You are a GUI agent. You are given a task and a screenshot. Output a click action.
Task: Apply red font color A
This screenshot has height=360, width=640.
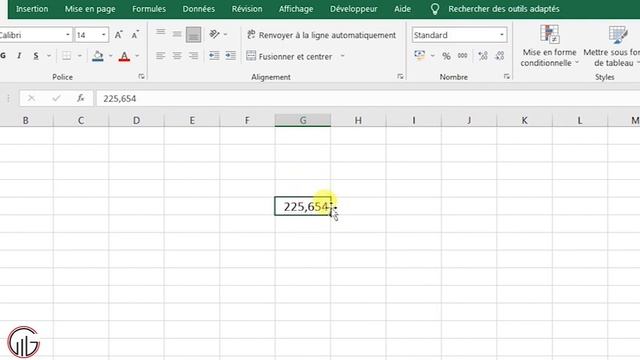click(x=124, y=56)
